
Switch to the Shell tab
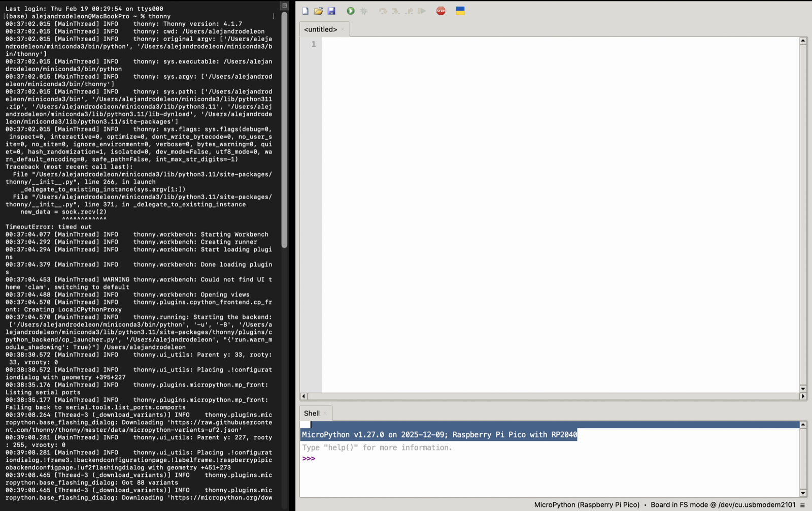(311, 413)
